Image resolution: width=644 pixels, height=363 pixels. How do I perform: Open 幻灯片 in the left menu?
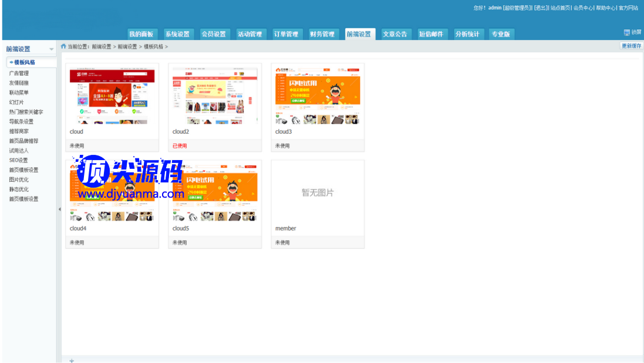tap(16, 102)
